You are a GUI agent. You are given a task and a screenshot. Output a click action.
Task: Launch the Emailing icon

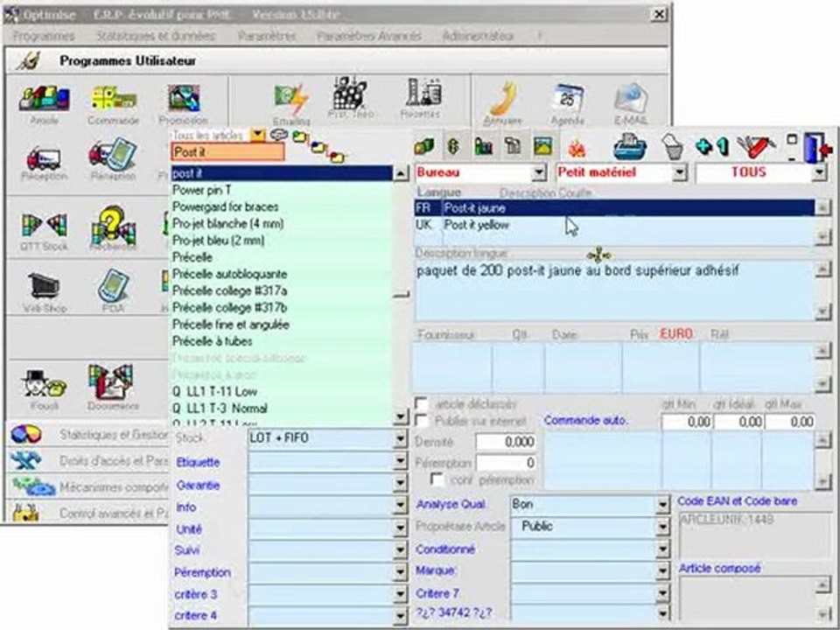[291, 99]
